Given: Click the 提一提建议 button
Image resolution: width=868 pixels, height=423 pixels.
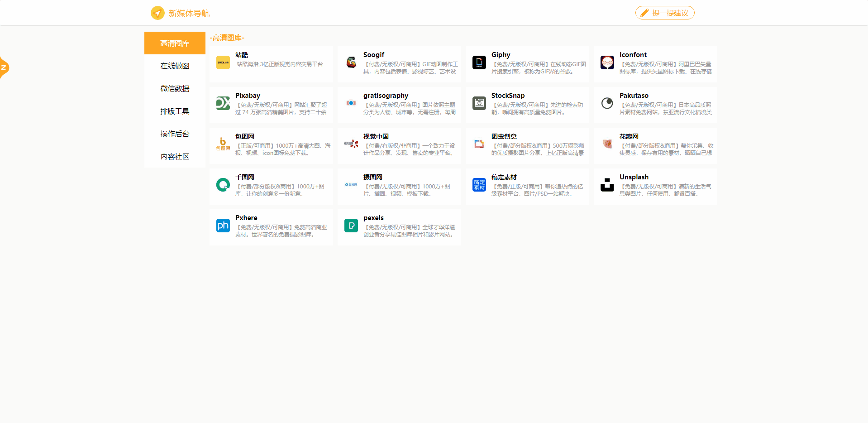Looking at the screenshot, I should coord(665,13).
